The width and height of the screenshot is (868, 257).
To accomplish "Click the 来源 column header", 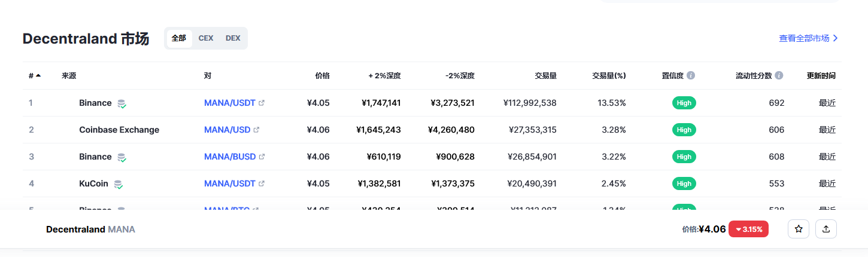I will point(69,76).
